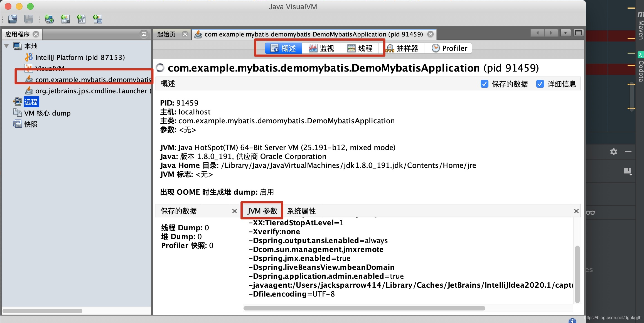
Task: Click Add JMX Connection toolbar icon
Action: coord(65,19)
